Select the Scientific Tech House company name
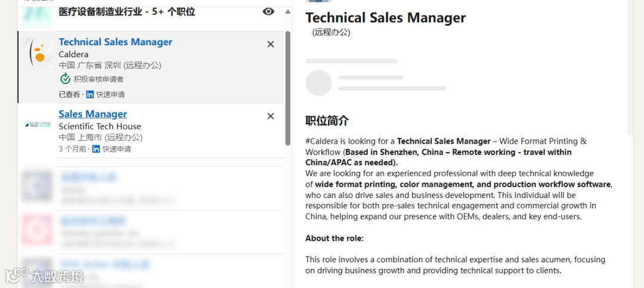Image resolution: width=644 pixels, height=288 pixels. 100,126
